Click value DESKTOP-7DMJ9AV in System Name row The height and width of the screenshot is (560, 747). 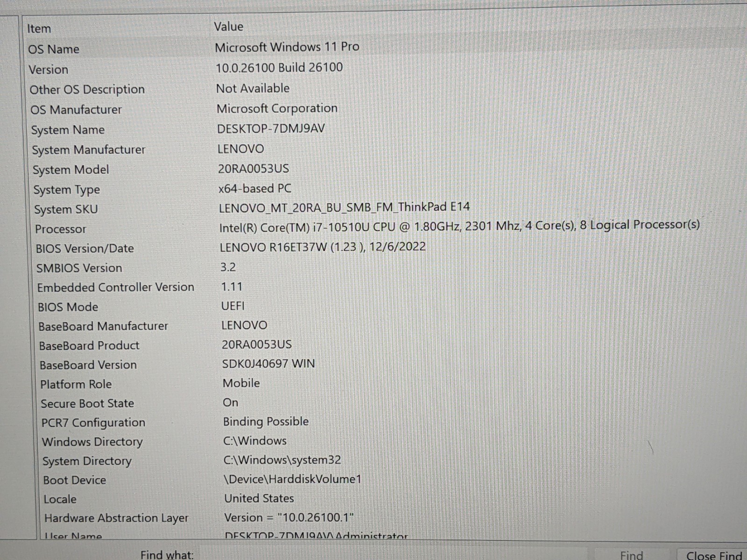271,129
